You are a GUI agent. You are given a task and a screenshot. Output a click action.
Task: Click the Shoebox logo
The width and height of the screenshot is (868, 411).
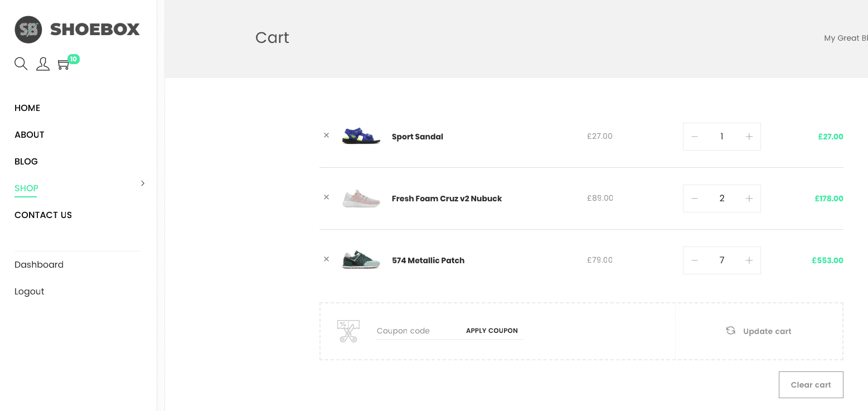click(x=77, y=30)
